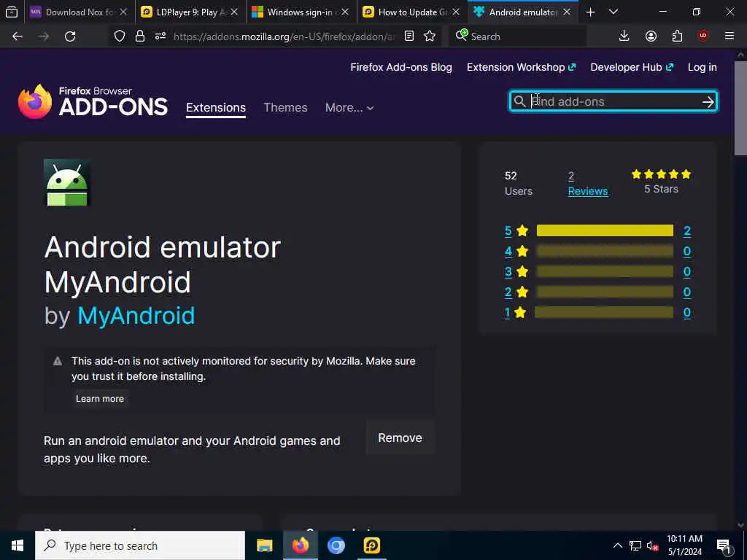The image size is (747, 560).
Task: Click the browser Search box
Action: click(x=518, y=36)
